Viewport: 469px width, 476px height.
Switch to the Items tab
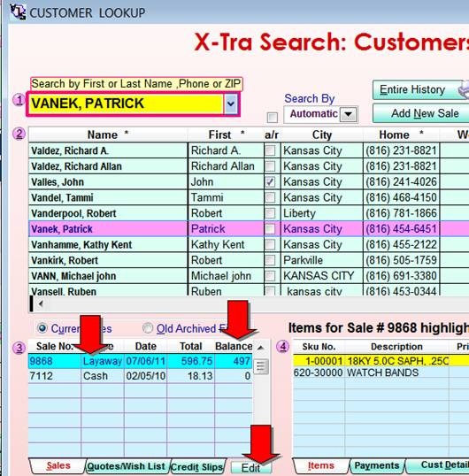click(x=321, y=465)
